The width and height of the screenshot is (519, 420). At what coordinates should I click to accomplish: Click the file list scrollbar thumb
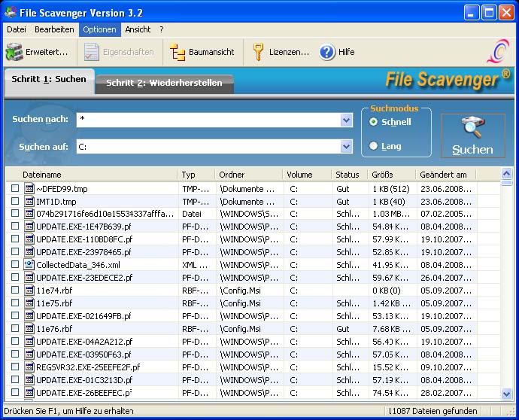[506, 183]
